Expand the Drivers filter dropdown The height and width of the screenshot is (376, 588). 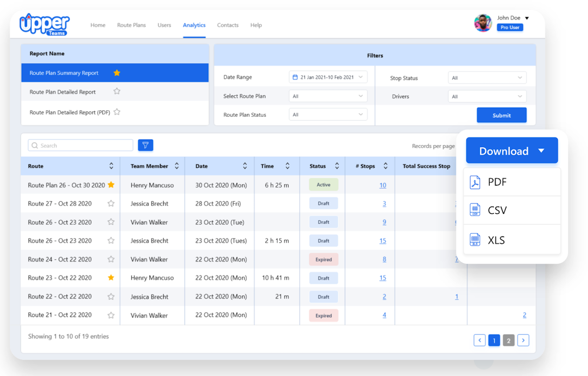coord(487,96)
